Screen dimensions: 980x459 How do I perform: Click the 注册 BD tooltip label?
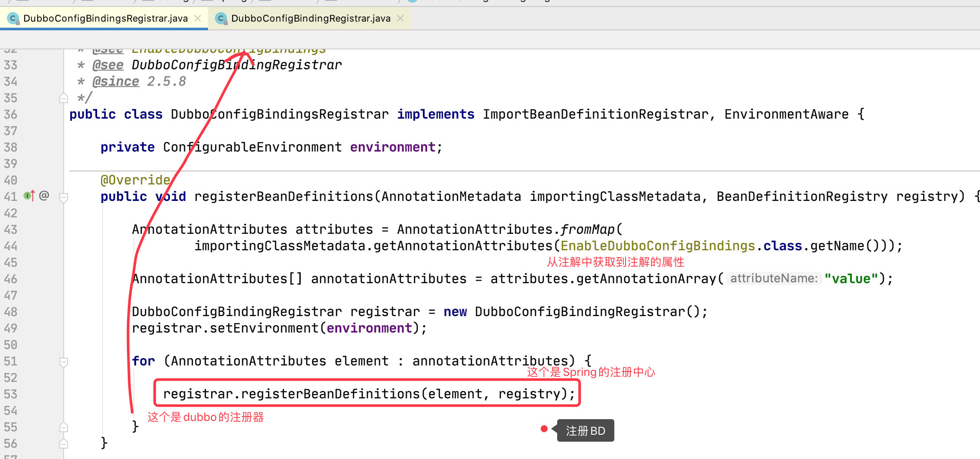[x=585, y=431]
